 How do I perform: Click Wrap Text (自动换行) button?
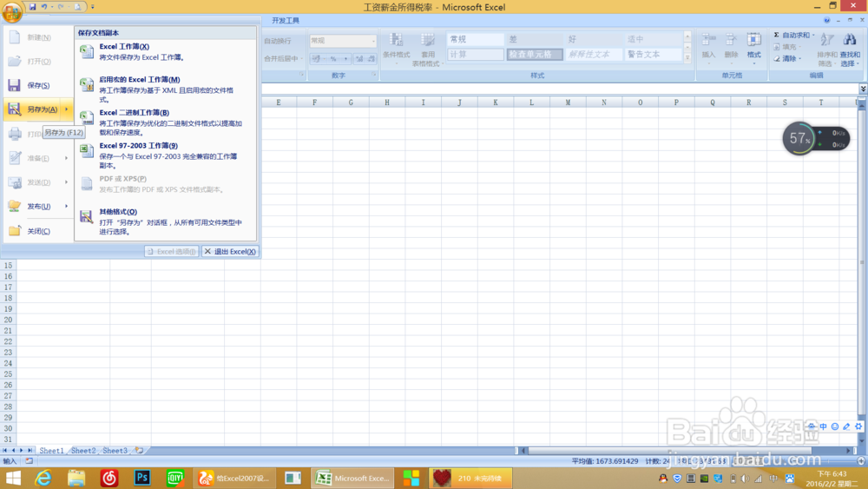point(278,41)
